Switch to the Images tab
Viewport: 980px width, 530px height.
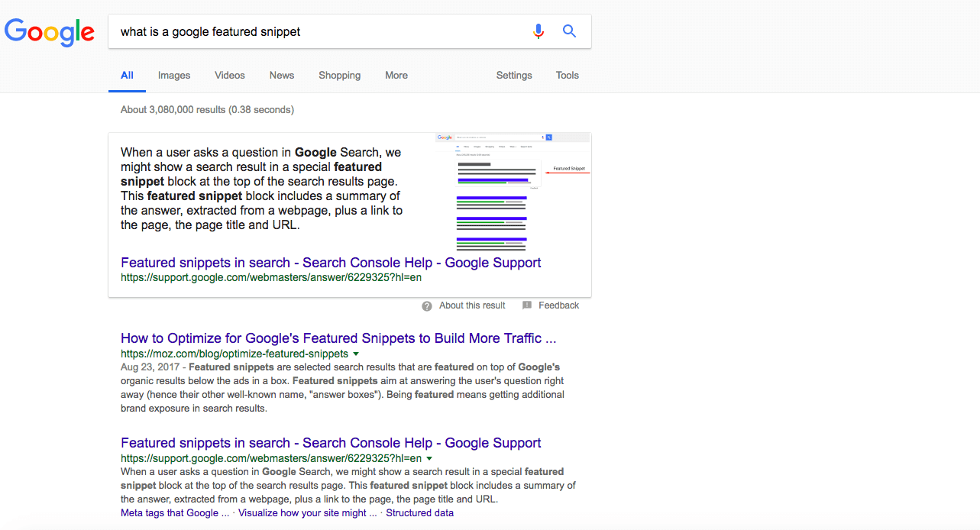(174, 75)
